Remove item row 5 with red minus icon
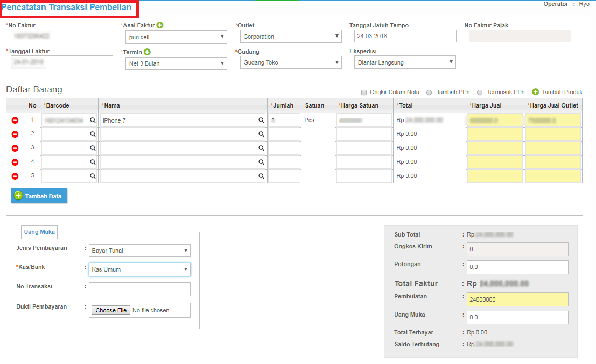The image size is (596, 364). pos(15,176)
